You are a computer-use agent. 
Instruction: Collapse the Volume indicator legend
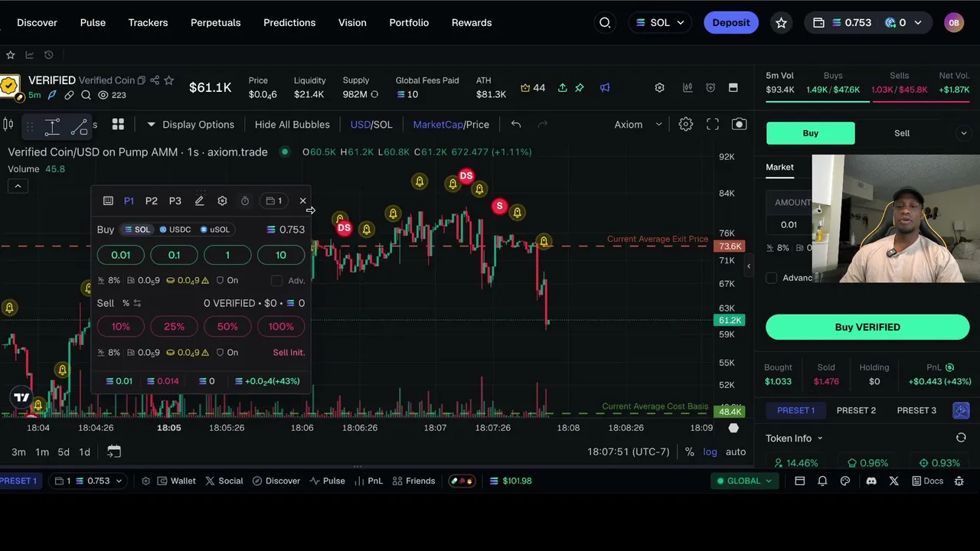18,186
